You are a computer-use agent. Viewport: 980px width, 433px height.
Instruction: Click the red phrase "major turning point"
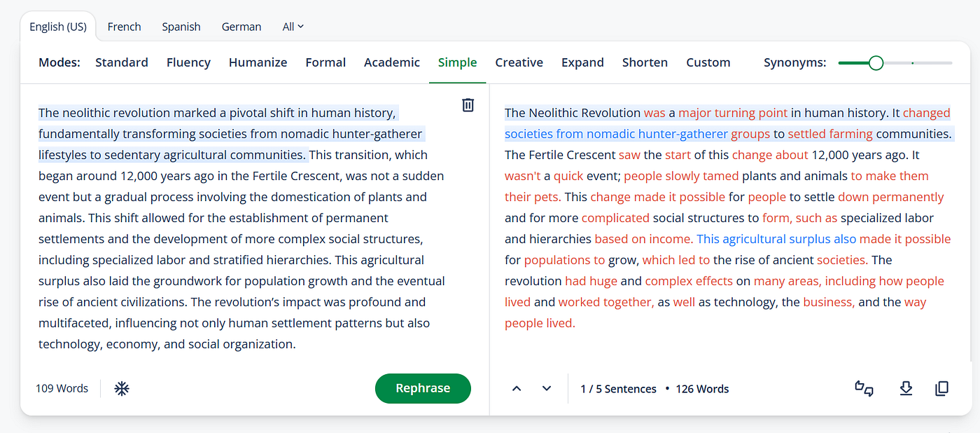click(x=733, y=113)
